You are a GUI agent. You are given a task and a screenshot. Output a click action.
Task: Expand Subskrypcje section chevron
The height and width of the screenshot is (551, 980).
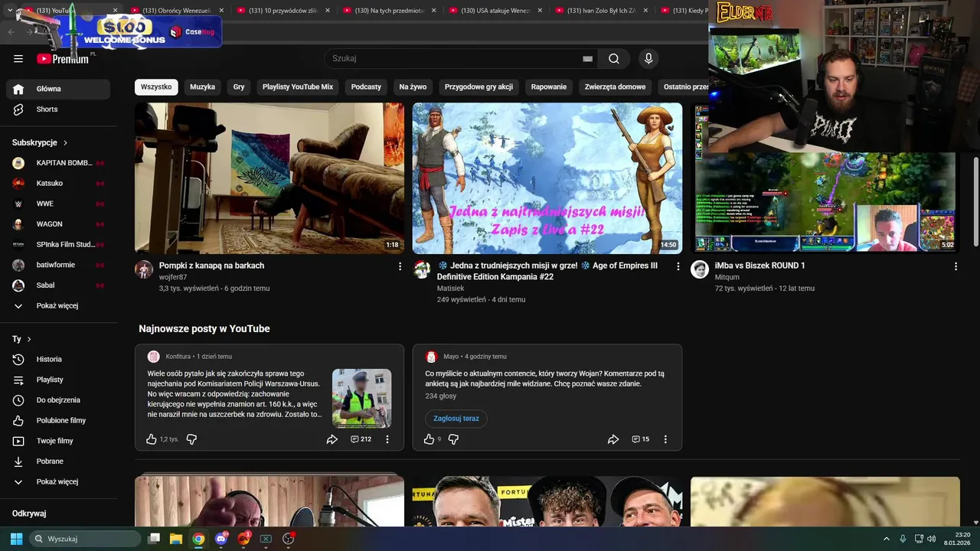click(x=65, y=143)
